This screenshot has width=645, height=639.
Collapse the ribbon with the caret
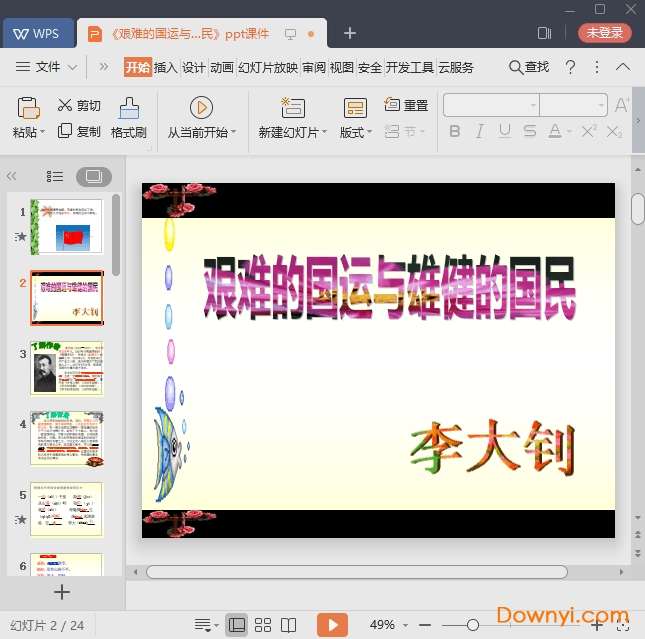pyautogui.click(x=623, y=67)
